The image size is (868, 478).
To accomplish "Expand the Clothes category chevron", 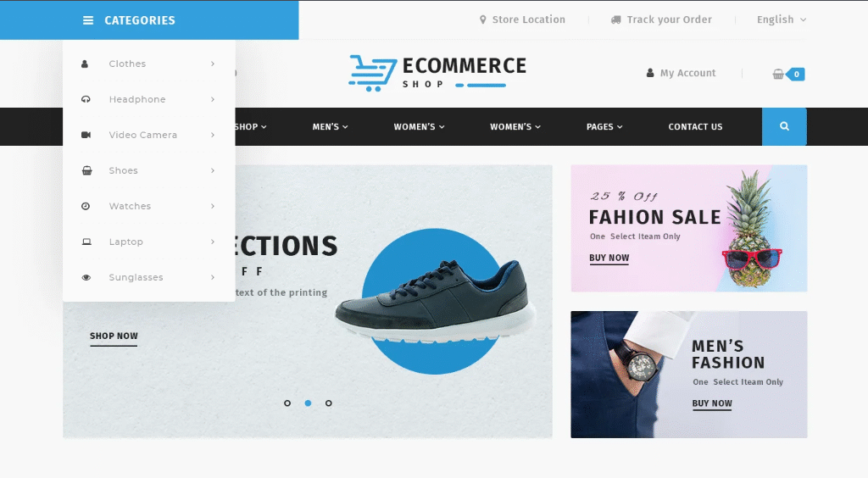I will tap(213, 64).
